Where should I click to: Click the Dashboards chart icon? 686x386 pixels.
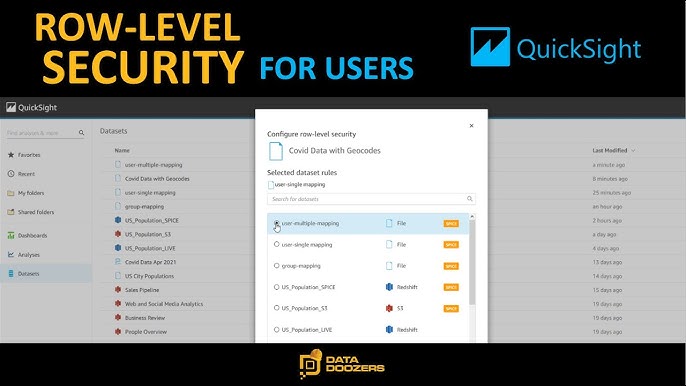[x=11, y=235]
